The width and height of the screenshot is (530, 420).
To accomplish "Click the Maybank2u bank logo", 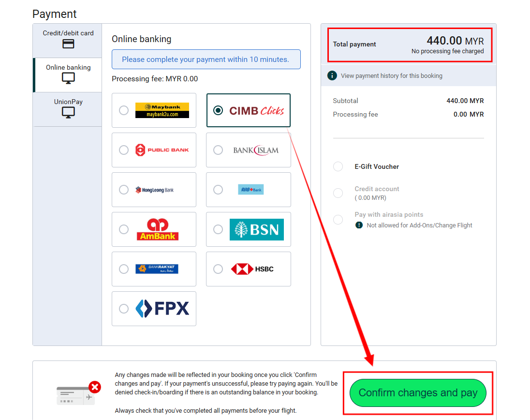I will [162, 110].
